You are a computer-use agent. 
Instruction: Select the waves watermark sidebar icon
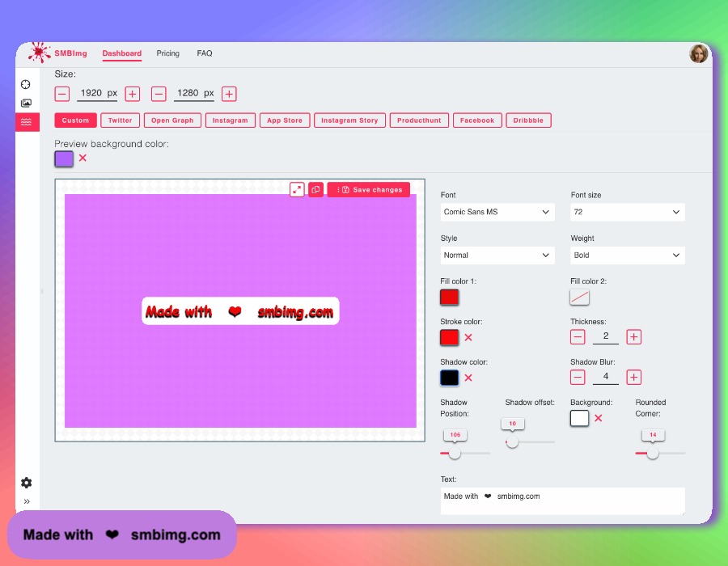[27, 122]
